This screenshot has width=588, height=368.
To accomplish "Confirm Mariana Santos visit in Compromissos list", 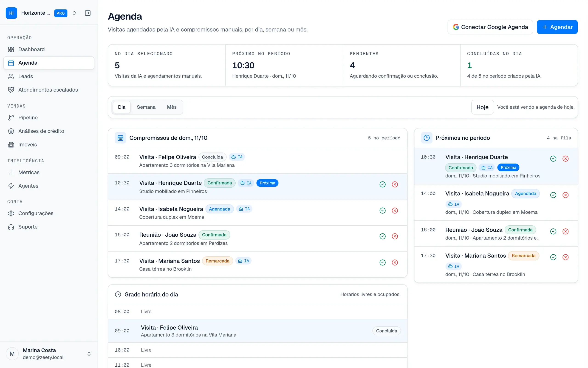I will [x=382, y=262].
